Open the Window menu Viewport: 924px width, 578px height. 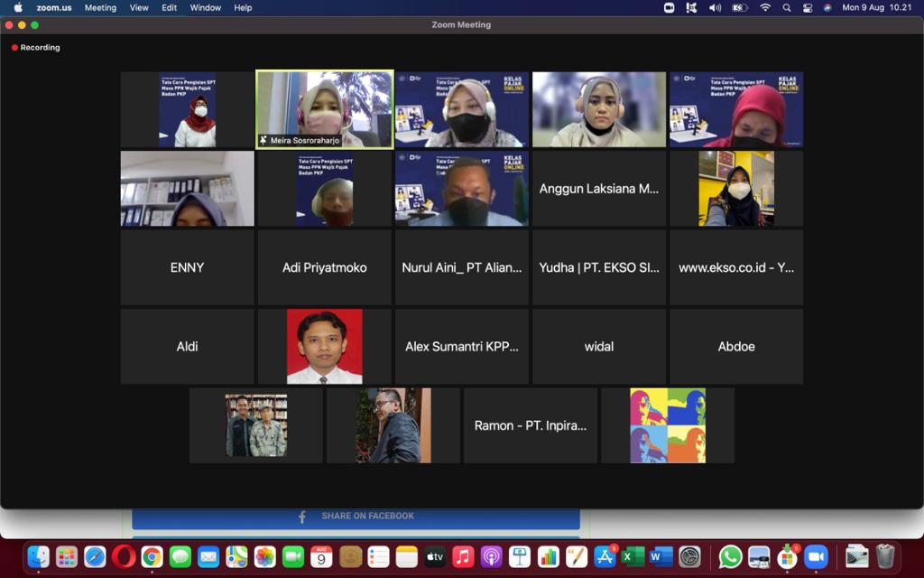coord(206,7)
